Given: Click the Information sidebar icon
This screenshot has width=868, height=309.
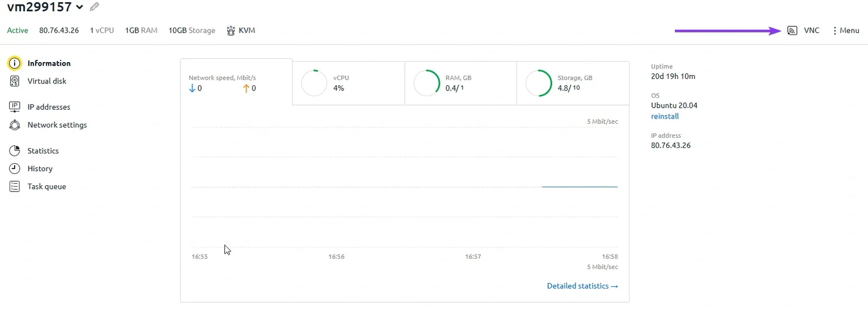Looking at the screenshot, I should 15,63.
